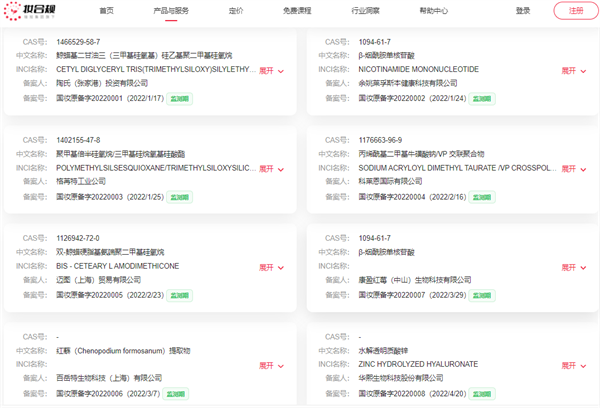Expand the NICOTINAMIDE MONONUCLEOTIDE card
This screenshot has height=408, width=600.
574,71
